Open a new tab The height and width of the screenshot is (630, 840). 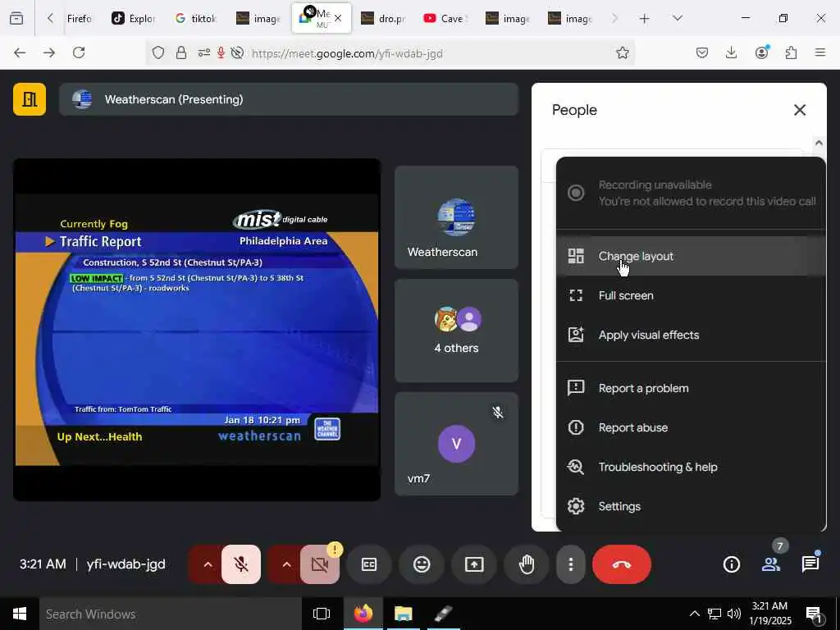tap(644, 18)
